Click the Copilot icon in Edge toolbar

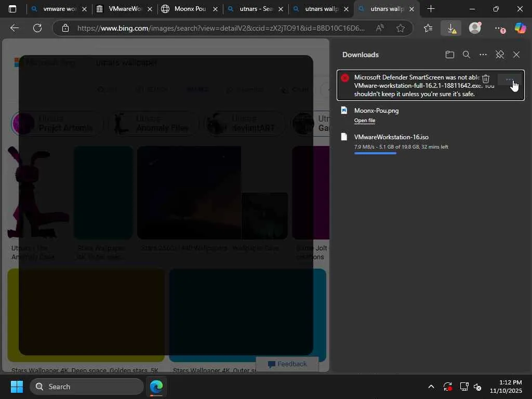[520, 29]
